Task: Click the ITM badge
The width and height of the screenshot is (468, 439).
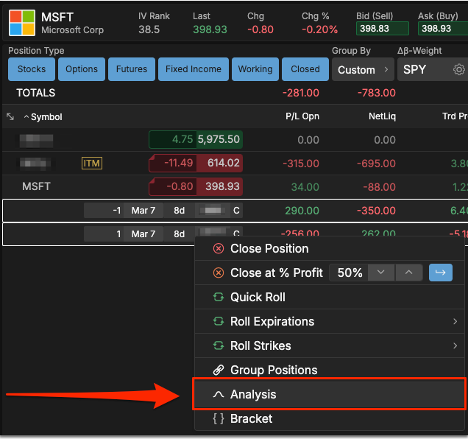Action: (x=92, y=163)
